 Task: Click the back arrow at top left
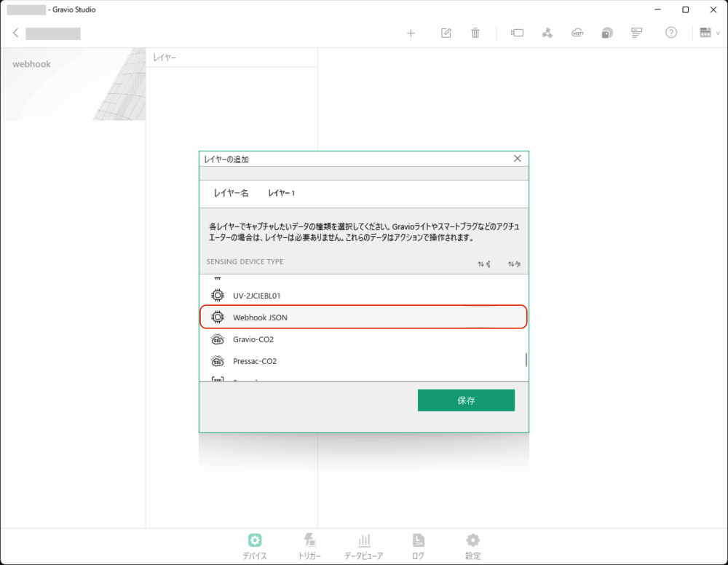[16, 33]
